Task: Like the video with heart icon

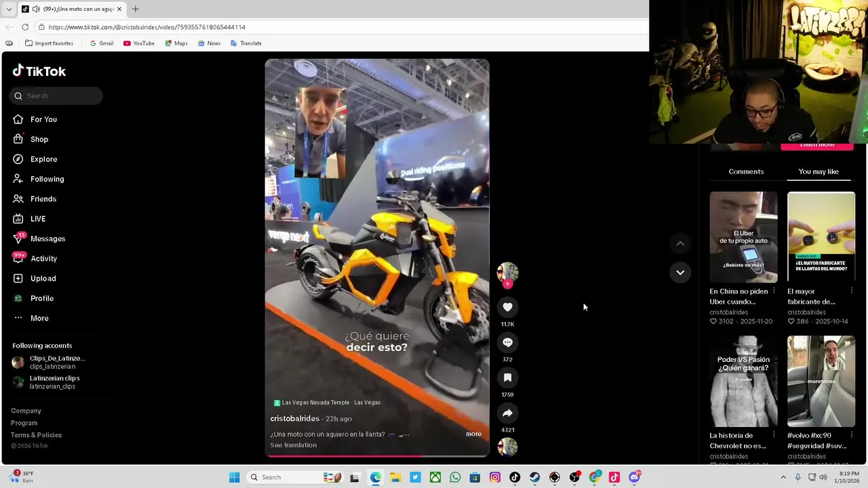Action: tap(507, 307)
